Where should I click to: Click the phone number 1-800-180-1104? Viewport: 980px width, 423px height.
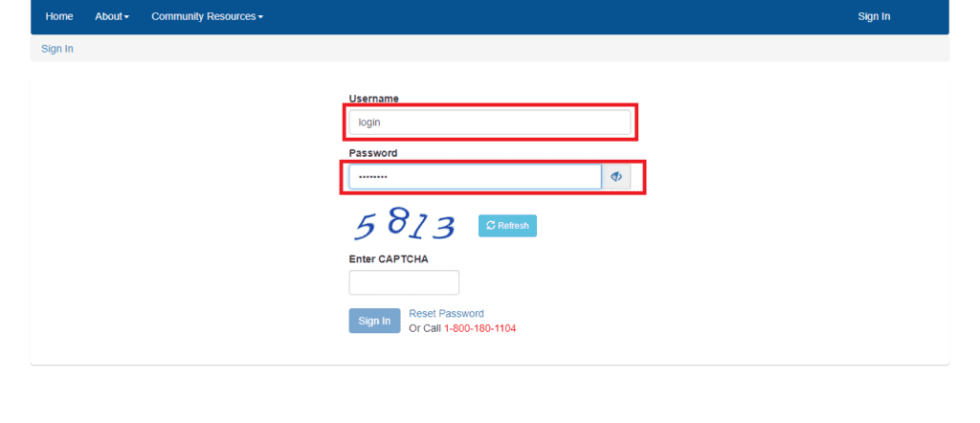coord(480,328)
